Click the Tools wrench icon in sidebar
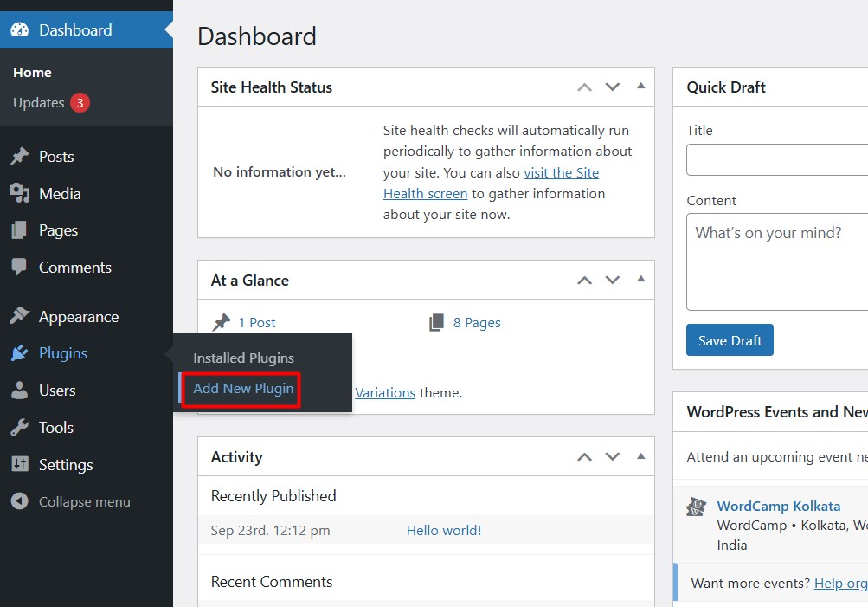 19,427
